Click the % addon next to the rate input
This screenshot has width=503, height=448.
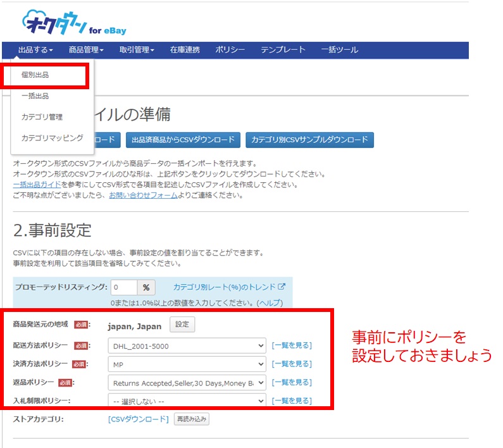coord(146,287)
